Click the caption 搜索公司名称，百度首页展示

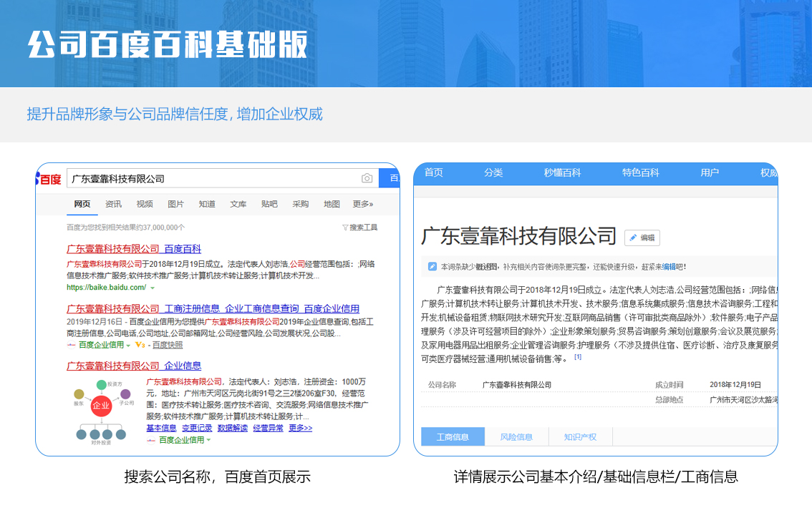[218, 476]
